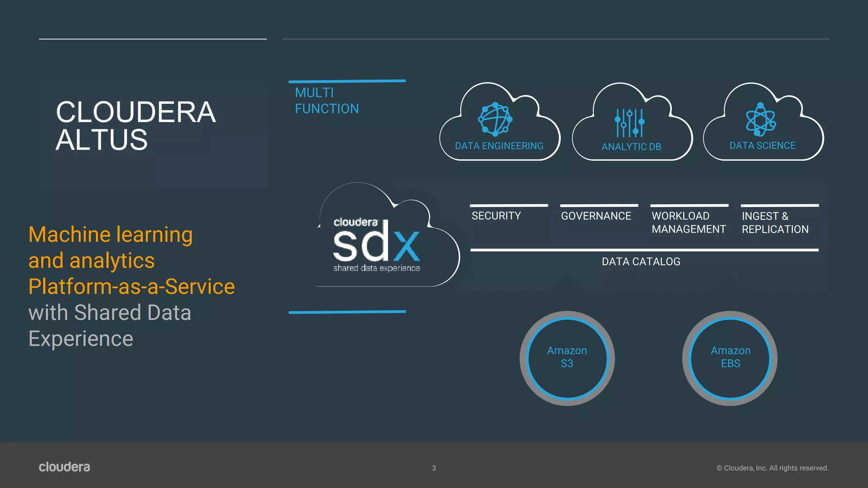Click the Cloudera SDX cloud logo
Image resolution: width=868 pixels, height=488 pixels.
pyautogui.click(x=387, y=235)
